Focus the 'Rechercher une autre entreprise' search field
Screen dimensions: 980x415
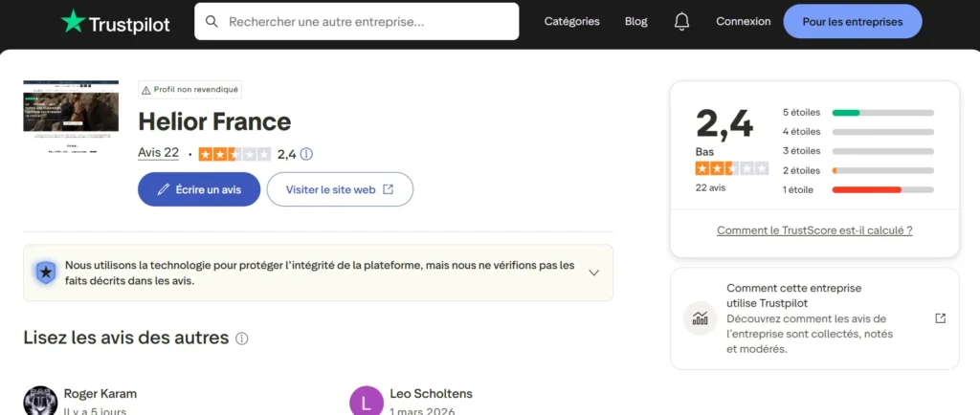pyautogui.click(x=356, y=22)
